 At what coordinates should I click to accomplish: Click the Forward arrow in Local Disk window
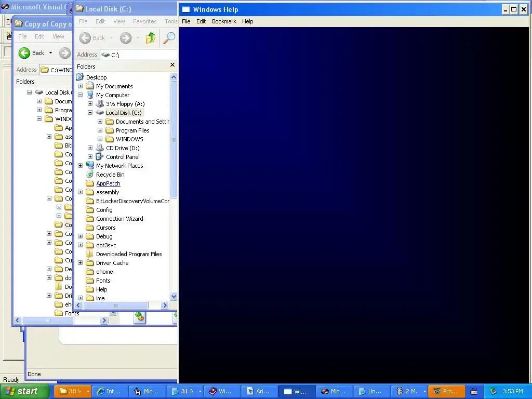(x=126, y=37)
